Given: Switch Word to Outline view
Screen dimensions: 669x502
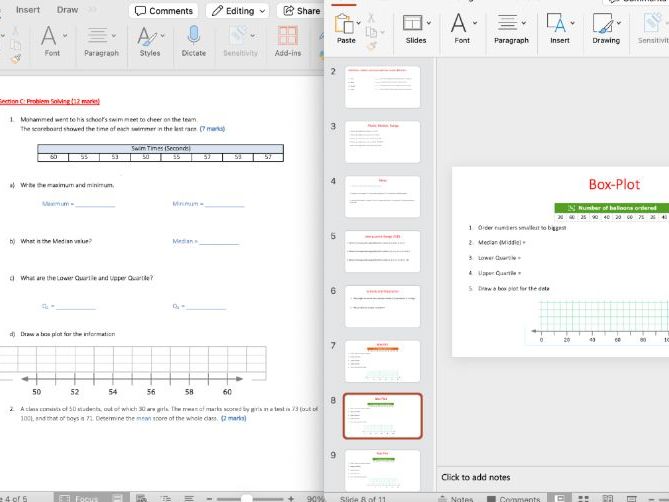Looking at the screenshot, I should tap(166, 498).
